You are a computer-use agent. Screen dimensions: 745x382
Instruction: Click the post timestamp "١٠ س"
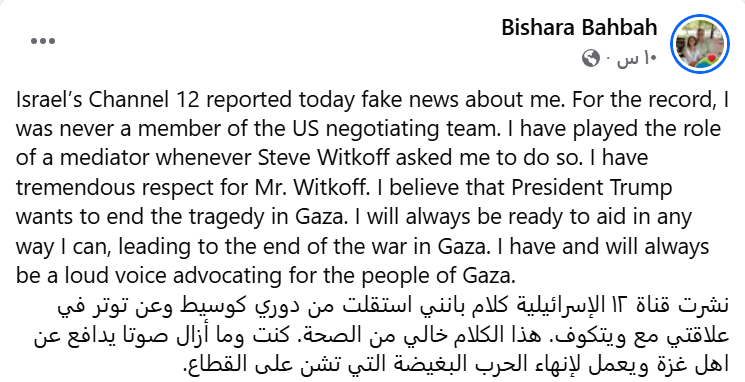(x=637, y=59)
